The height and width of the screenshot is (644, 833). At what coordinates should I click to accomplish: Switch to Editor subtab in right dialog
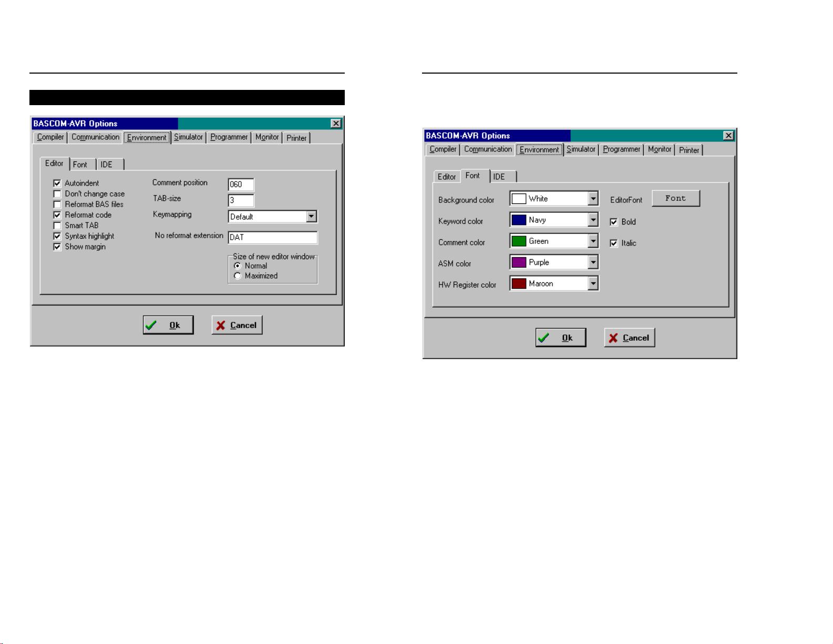(x=447, y=177)
